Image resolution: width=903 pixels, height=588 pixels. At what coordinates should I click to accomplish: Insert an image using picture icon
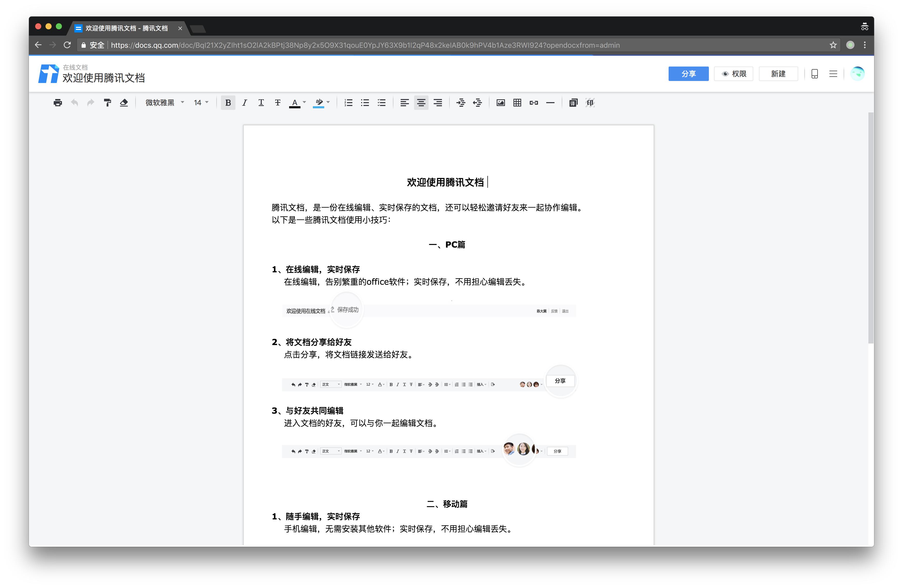(x=501, y=103)
